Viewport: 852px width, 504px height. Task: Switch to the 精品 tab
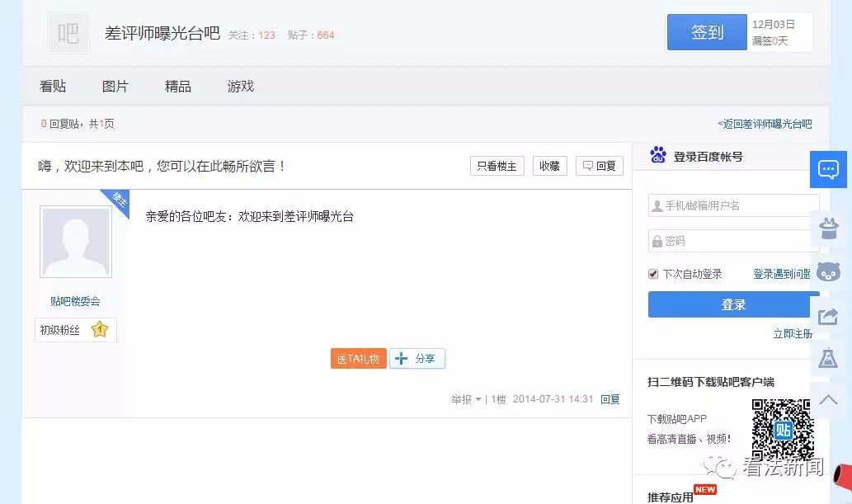click(177, 87)
